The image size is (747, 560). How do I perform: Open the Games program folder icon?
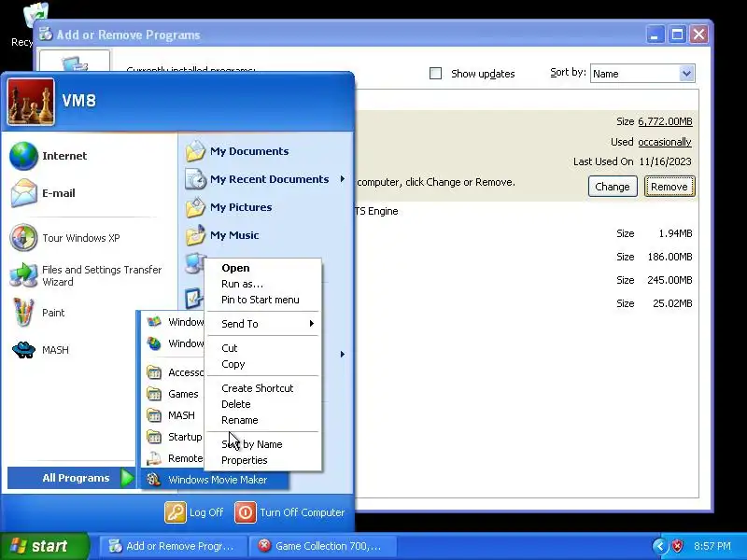[x=153, y=394]
